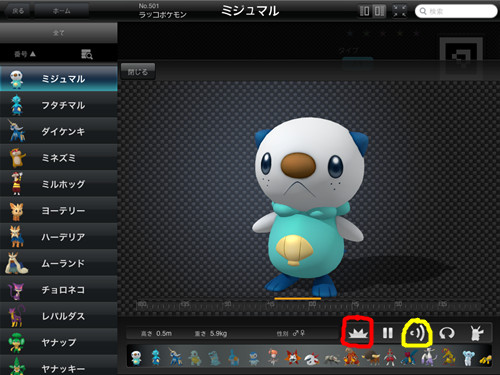This screenshot has width=500, height=375.
Task: Pick the Squirtle thumbnail in bottom strip
Action: pyautogui.click(x=195, y=358)
